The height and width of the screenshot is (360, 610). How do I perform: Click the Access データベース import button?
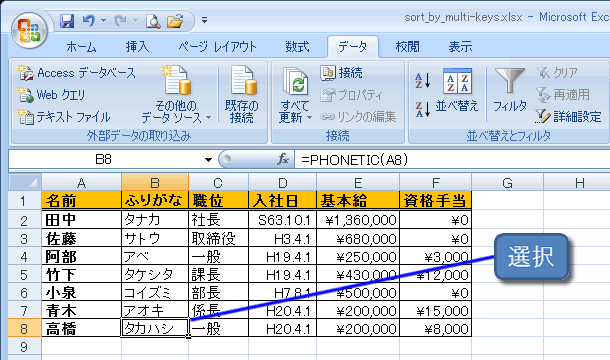(77, 73)
